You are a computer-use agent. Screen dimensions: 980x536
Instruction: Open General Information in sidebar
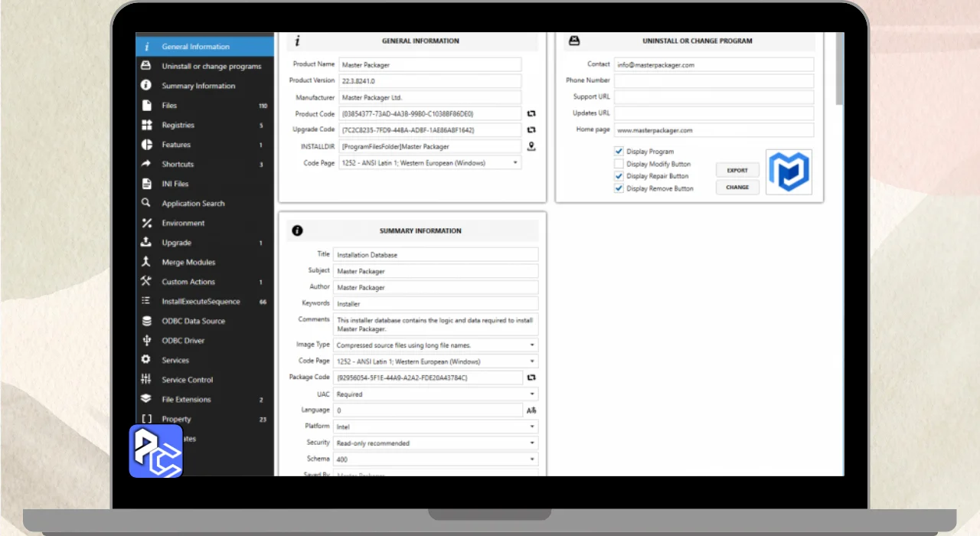[204, 47]
